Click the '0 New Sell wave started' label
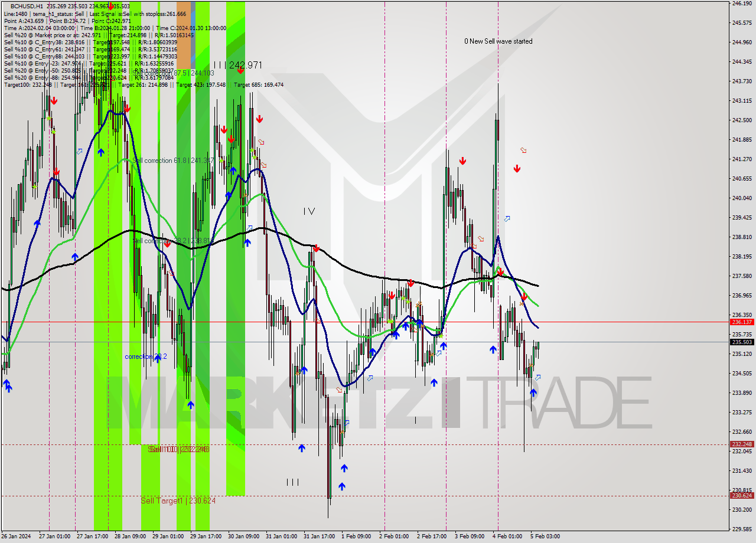 click(498, 41)
